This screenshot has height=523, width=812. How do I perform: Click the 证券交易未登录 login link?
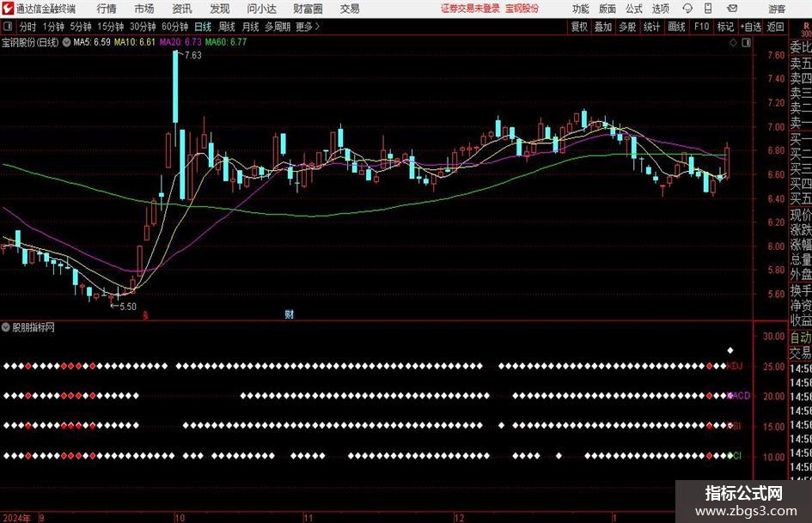(x=470, y=9)
